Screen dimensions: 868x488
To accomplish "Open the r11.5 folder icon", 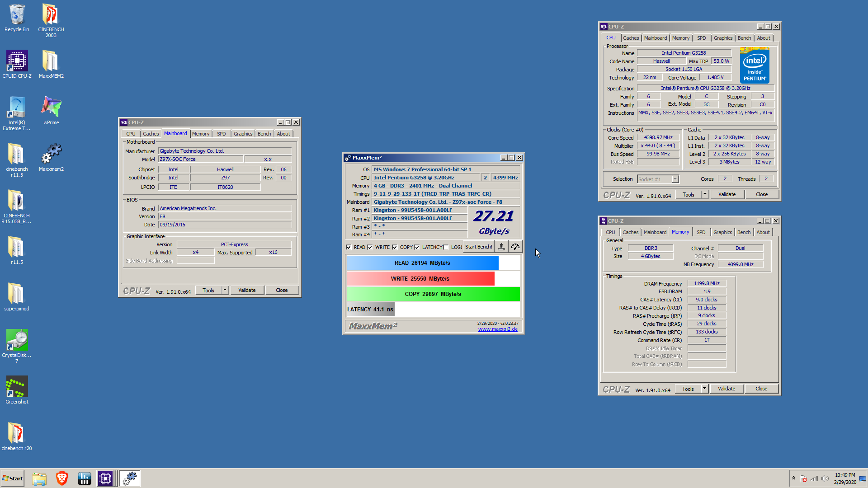I will pyautogui.click(x=17, y=250).
